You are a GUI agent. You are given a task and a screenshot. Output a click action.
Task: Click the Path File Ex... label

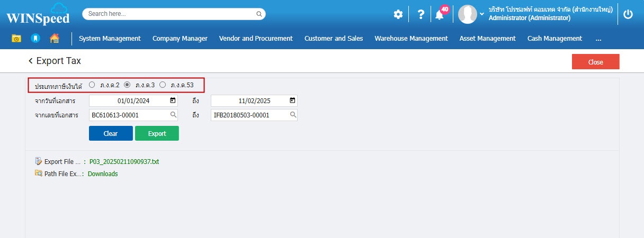(x=62, y=173)
